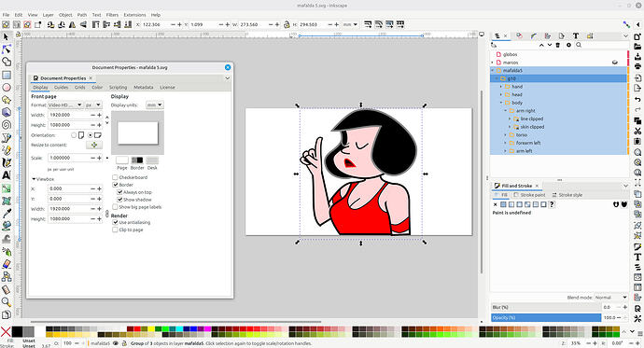Toggle Use antialiasing checkbox
Screen dimensions: 644x348
[x=115, y=222]
